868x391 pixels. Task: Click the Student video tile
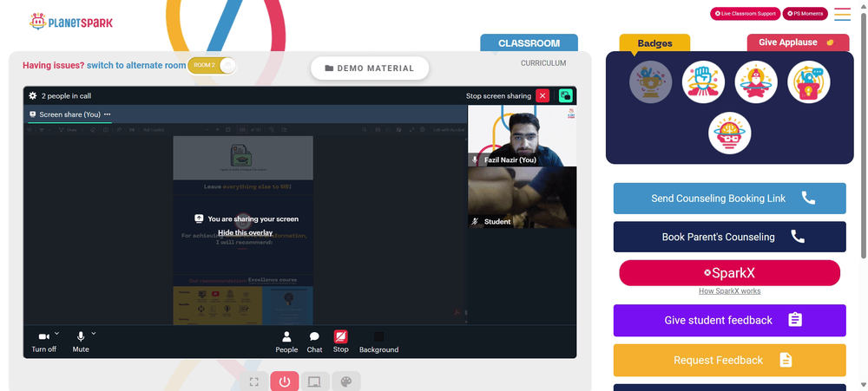[522, 198]
